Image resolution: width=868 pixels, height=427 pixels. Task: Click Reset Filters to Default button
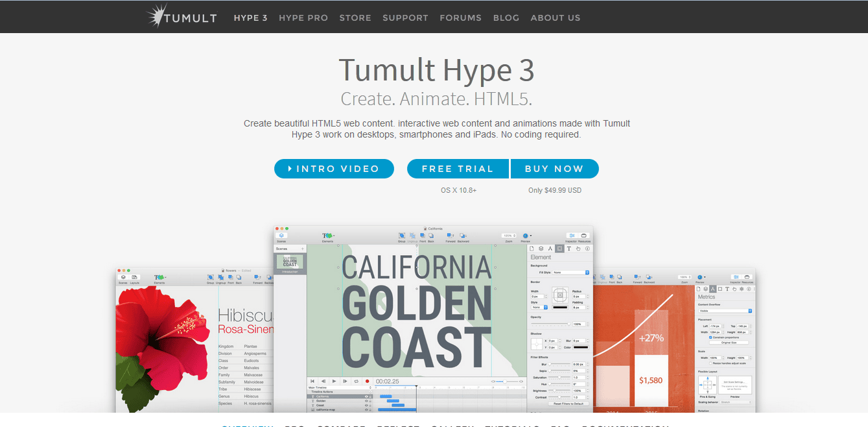[569, 404]
